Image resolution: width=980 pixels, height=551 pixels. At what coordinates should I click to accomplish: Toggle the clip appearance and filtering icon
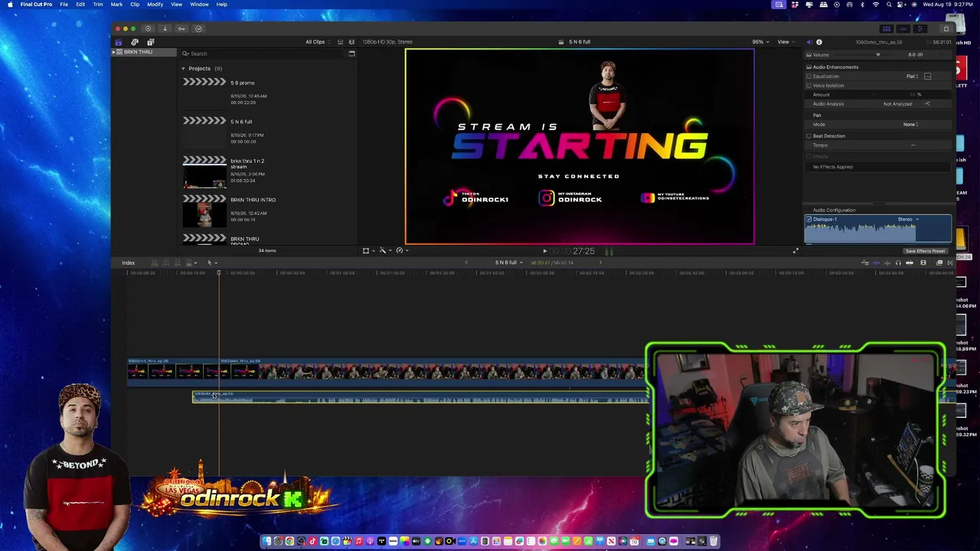[341, 42]
